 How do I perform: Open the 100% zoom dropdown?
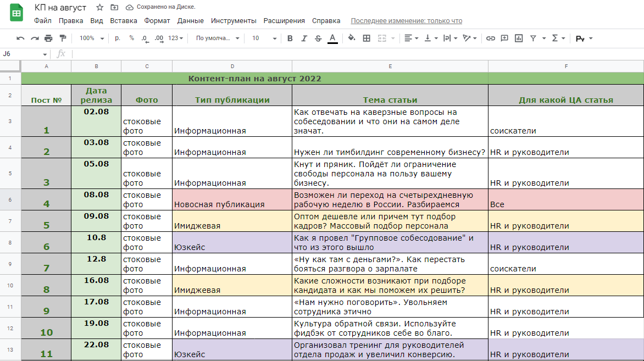coord(92,38)
